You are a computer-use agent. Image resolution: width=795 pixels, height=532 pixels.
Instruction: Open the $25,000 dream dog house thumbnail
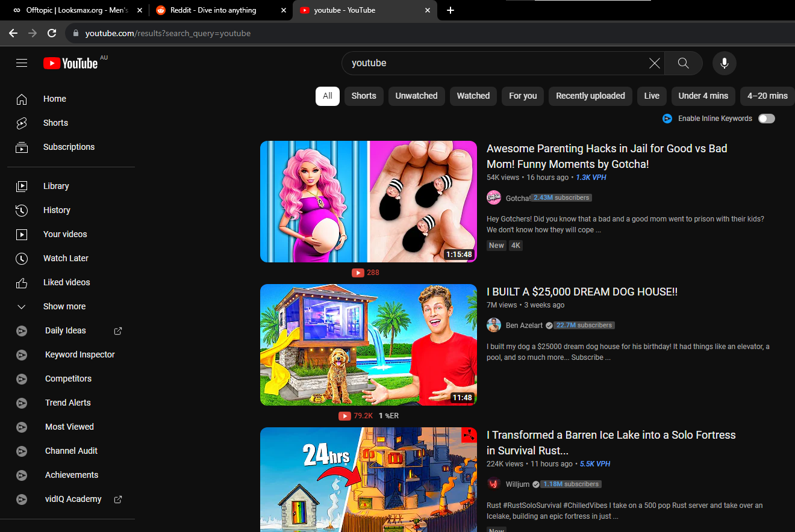368,345
